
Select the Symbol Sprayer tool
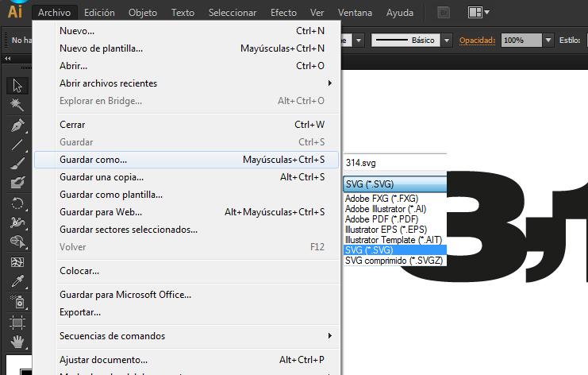tap(17, 301)
